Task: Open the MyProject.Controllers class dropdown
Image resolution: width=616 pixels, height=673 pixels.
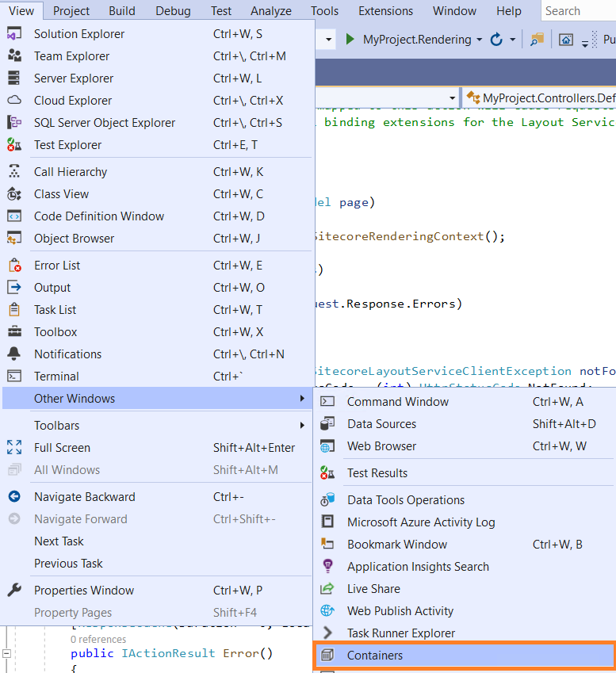Action: click(539, 98)
